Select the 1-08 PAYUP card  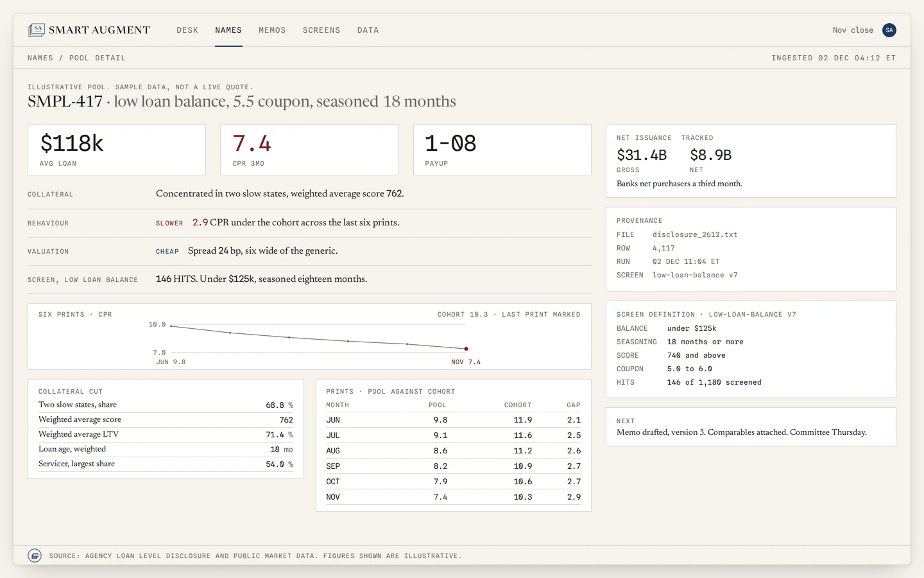[x=502, y=150]
